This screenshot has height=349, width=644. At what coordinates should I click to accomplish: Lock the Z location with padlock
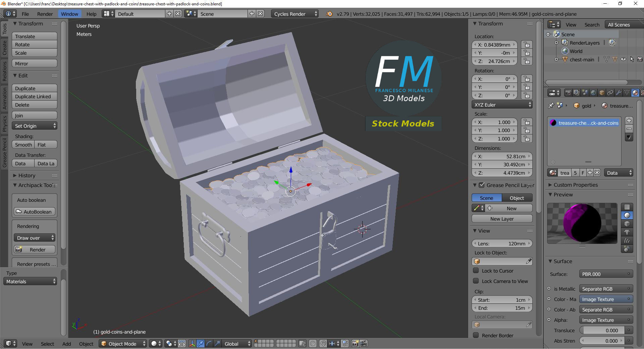(x=527, y=61)
